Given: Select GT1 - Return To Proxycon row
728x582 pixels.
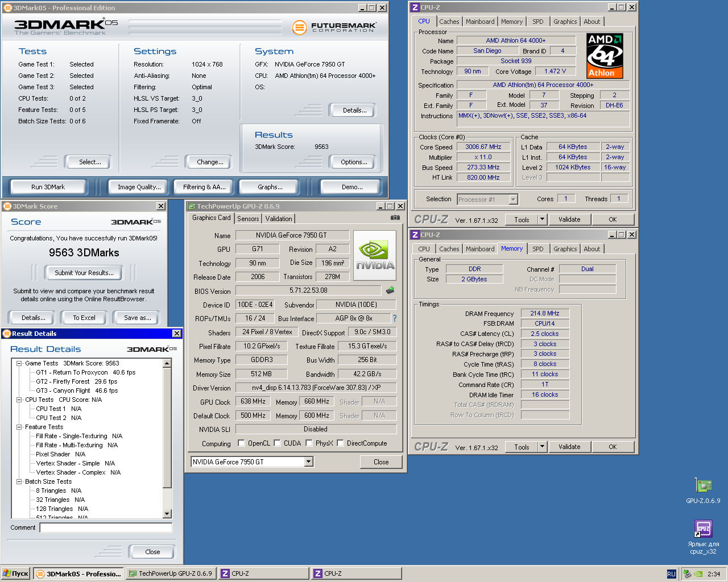Looking at the screenshot, I should (86, 372).
